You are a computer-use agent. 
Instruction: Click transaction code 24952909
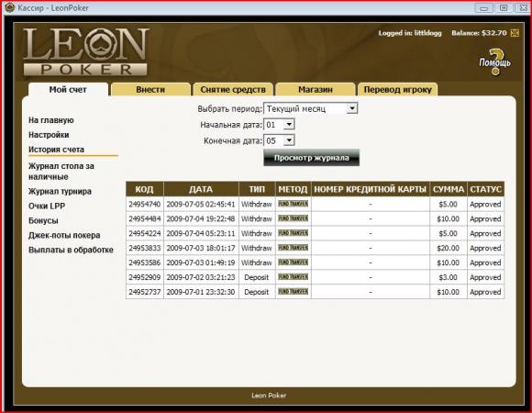(145, 277)
